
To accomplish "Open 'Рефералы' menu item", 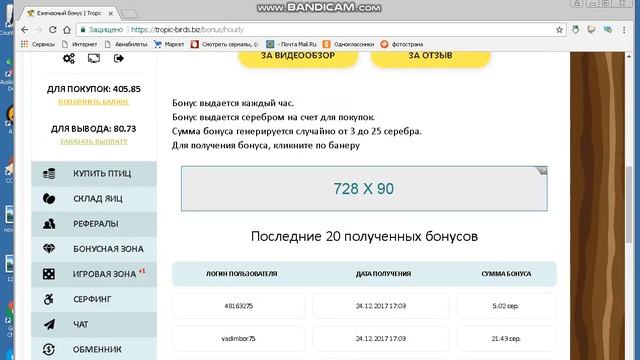I will click(x=94, y=224).
